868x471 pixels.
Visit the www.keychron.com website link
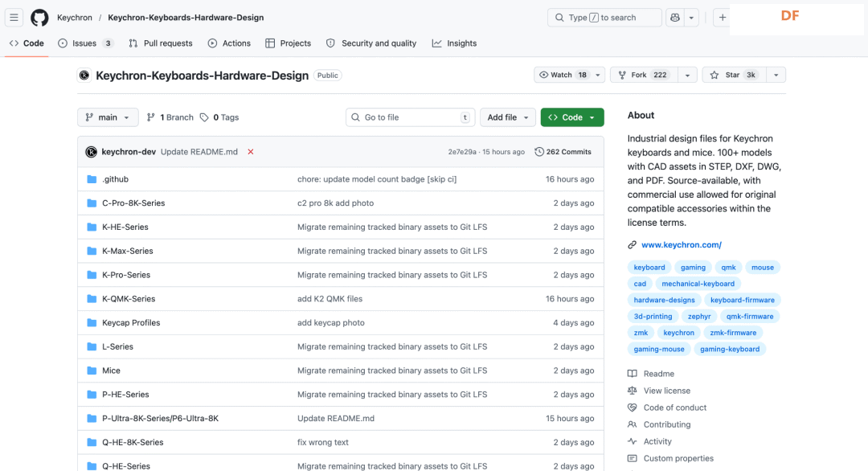681,245
